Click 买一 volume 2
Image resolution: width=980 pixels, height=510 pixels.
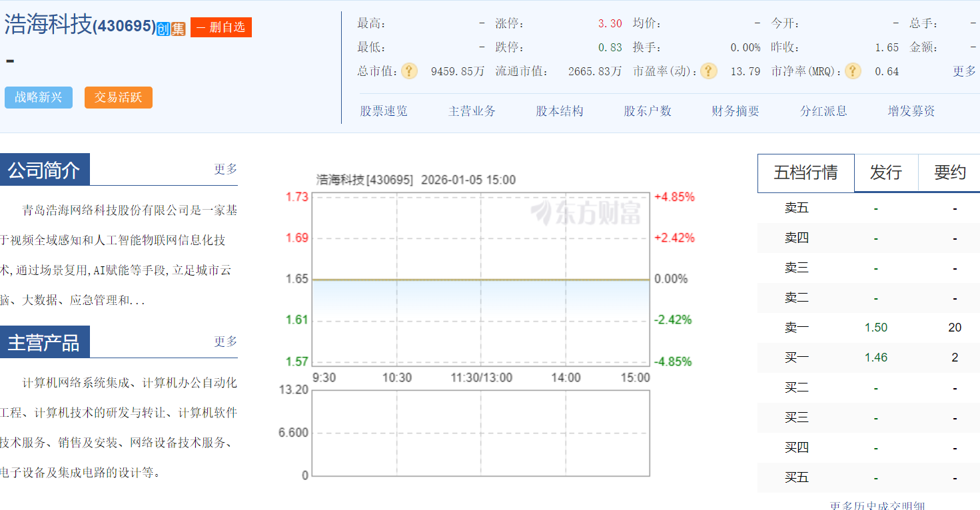[955, 358]
